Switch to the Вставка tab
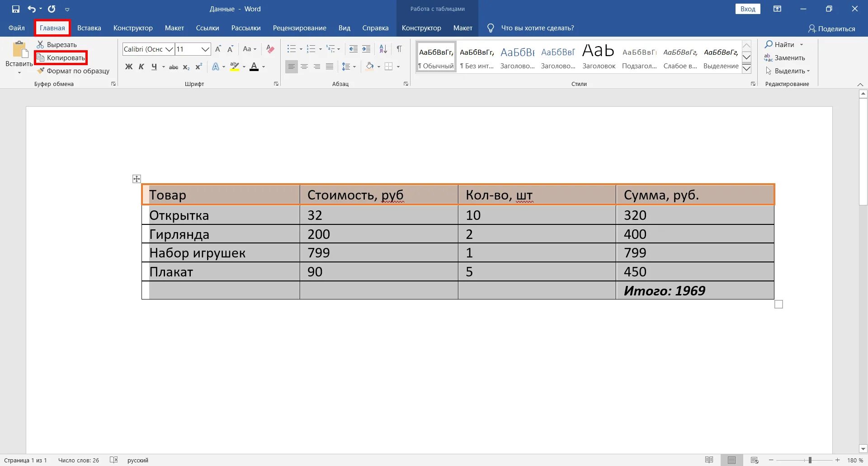This screenshot has width=868, height=466. click(89, 28)
